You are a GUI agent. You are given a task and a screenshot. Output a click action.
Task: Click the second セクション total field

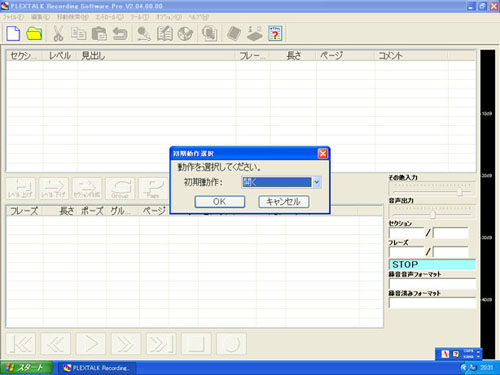[x=451, y=233]
